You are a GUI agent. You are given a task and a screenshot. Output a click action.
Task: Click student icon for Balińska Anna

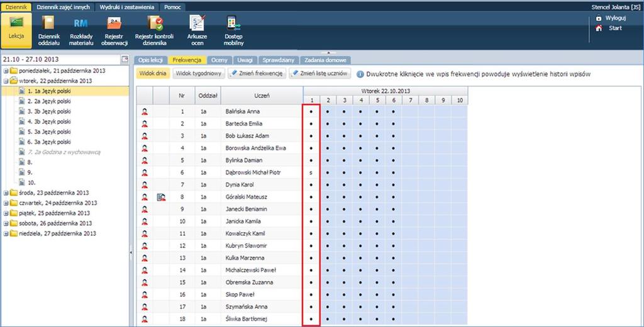(x=145, y=111)
